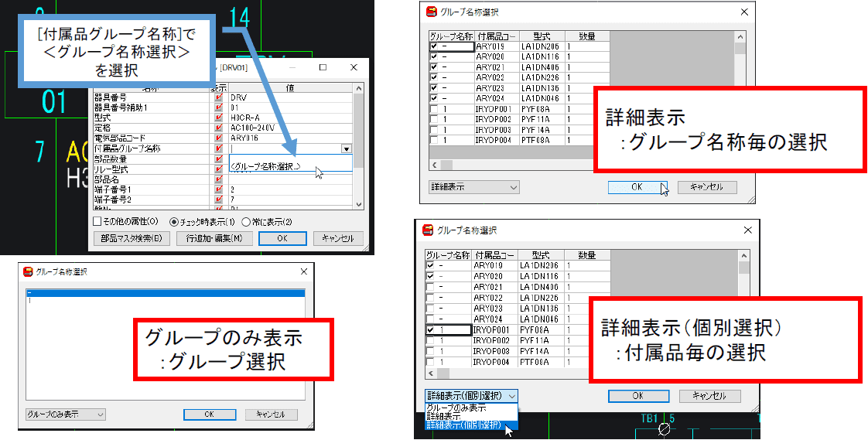Choose 詳細表示 in the open dropdown list
This screenshot has width=868, height=440.
point(472,416)
